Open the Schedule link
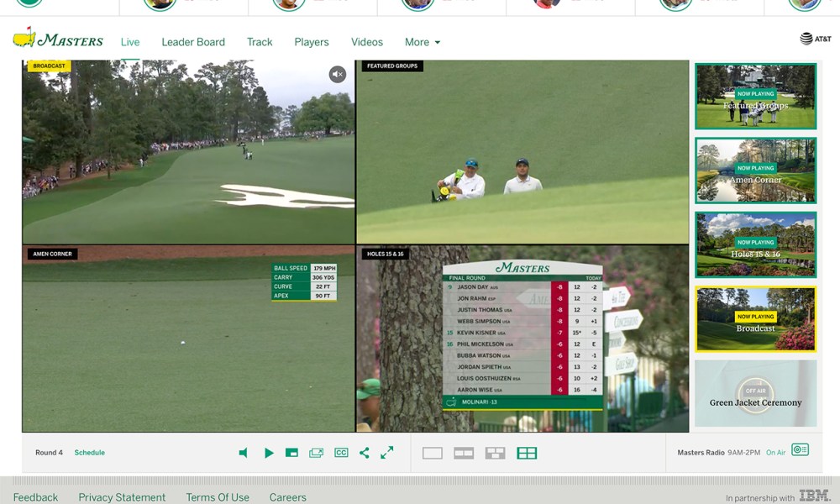Image resolution: width=840 pixels, height=504 pixels. 90,453
